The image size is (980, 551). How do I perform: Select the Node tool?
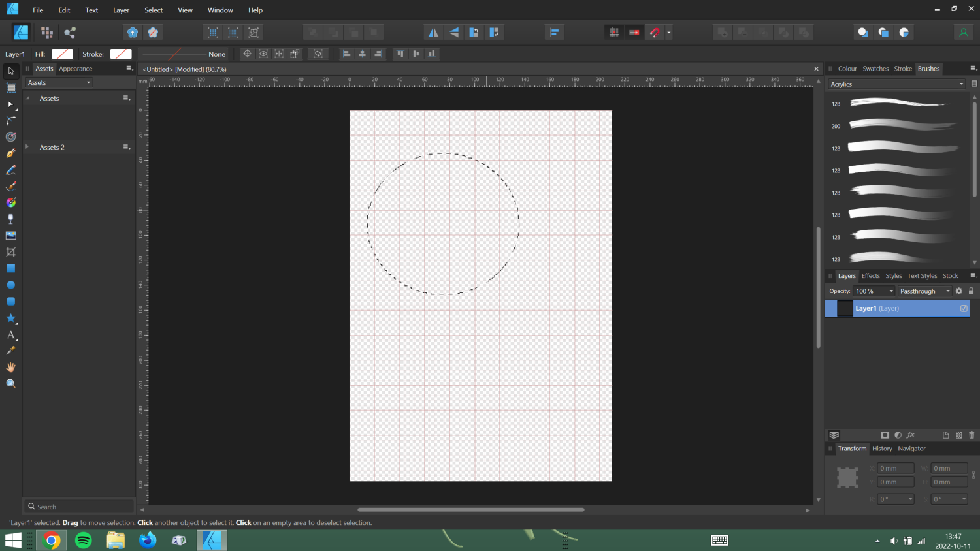click(10, 104)
